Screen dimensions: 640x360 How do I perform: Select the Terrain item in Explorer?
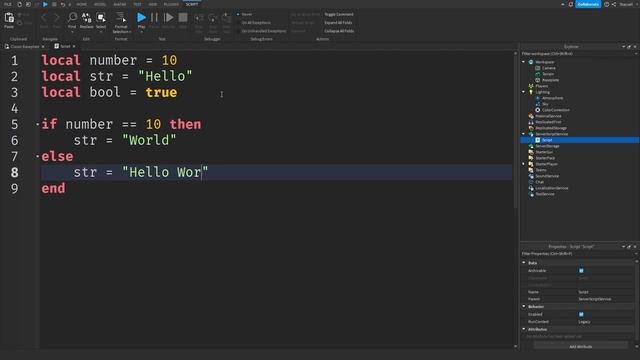(x=548, y=74)
